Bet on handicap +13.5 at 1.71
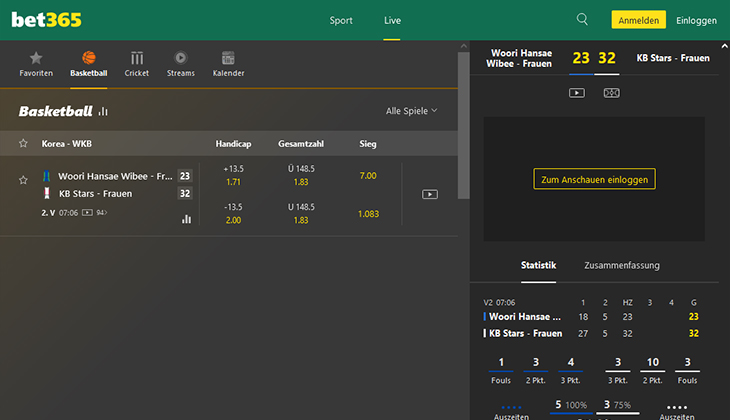The image size is (730, 420). coord(233,176)
